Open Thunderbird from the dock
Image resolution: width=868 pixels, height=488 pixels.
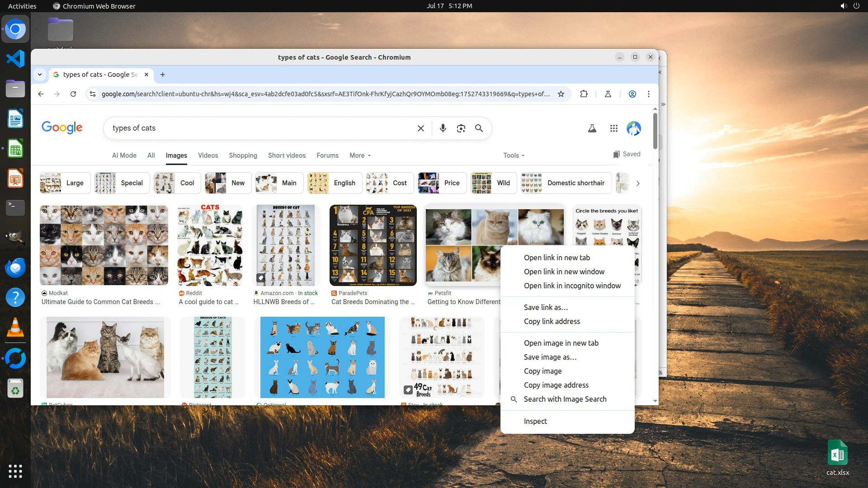15,268
